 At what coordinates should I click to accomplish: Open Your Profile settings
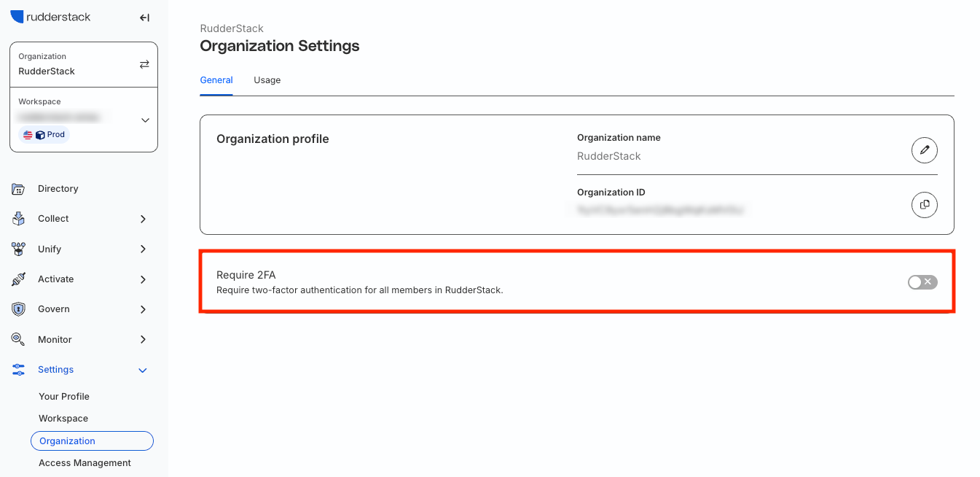tap(64, 397)
